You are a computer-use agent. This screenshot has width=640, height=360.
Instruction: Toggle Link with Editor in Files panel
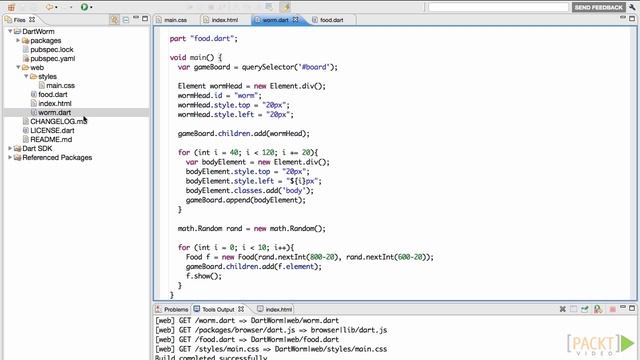pos(115,20)
